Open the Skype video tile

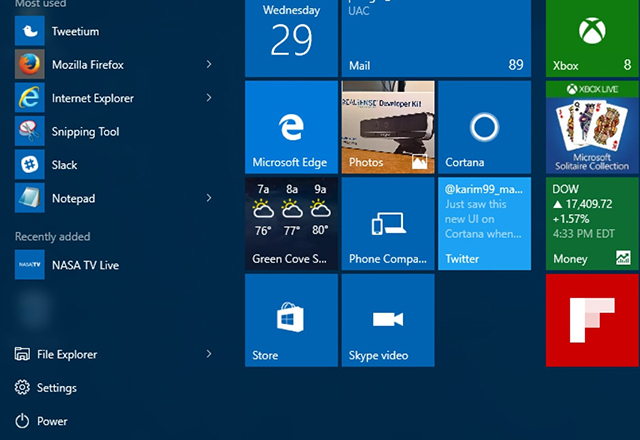pos(388,320)
